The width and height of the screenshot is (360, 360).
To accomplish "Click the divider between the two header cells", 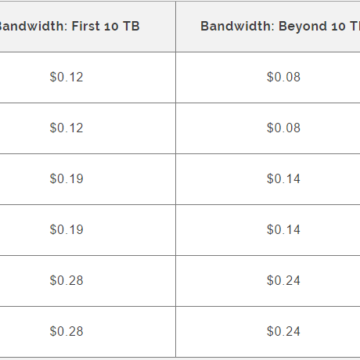I will (x=176, y=26).
